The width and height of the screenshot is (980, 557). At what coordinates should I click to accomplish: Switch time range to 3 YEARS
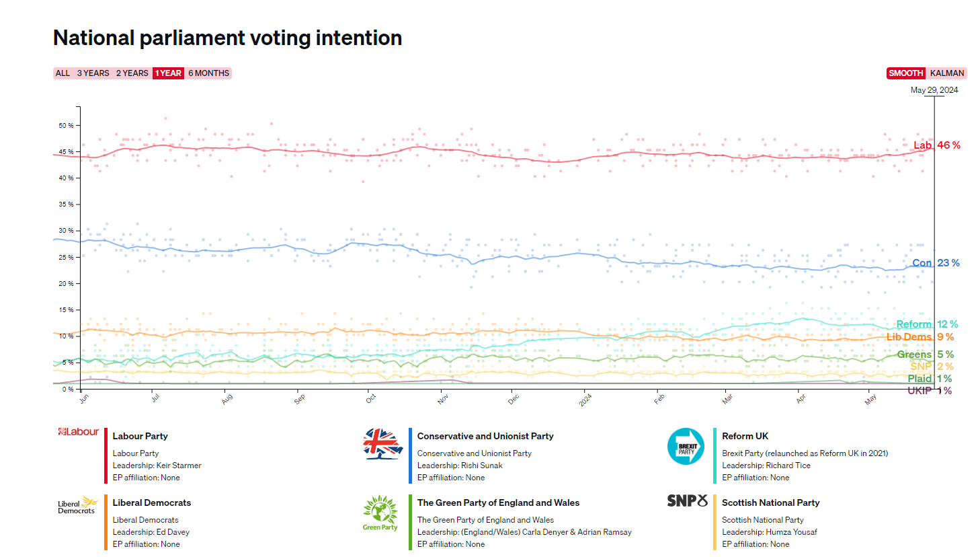pyautogui.click(x=93, y=73)
